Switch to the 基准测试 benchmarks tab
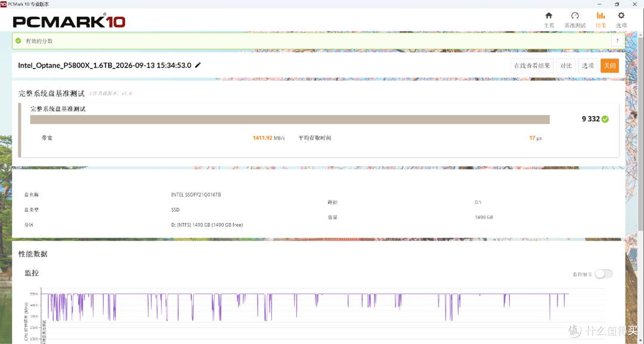 click(575, 20)
